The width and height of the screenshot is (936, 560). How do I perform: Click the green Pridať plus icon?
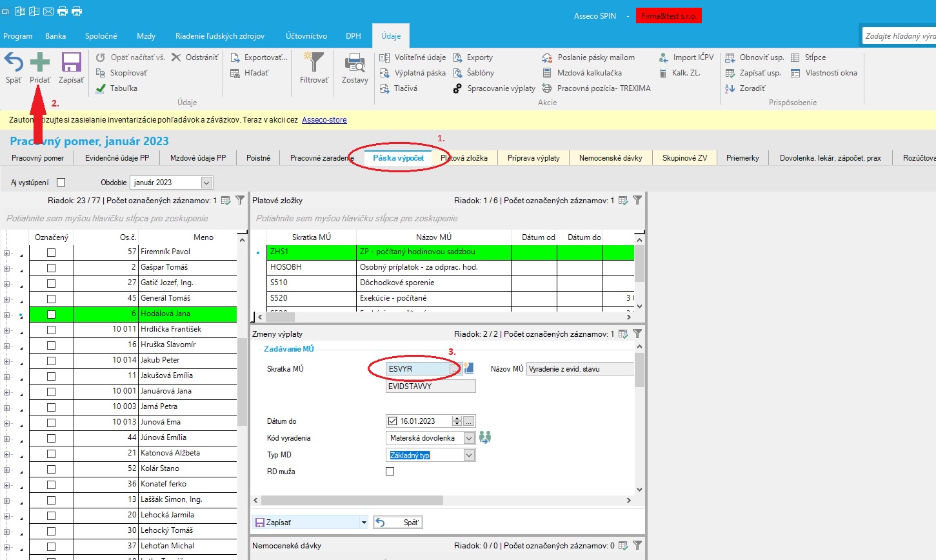tap(40, 63)
